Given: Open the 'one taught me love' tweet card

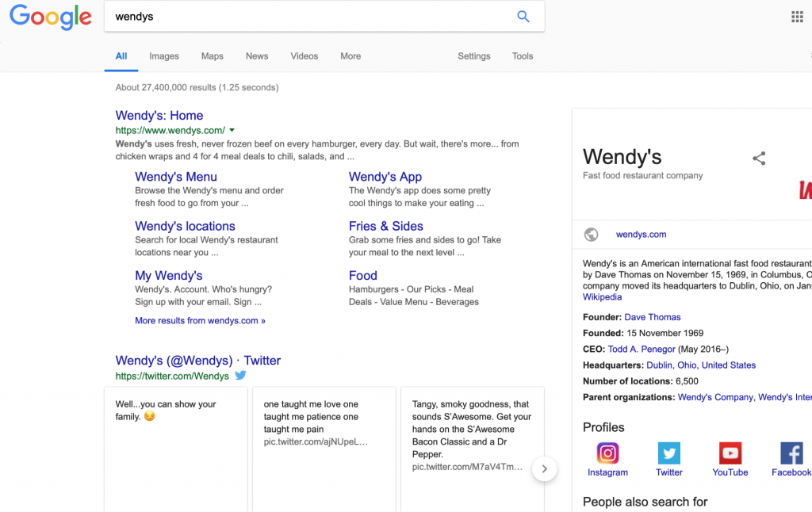Looking at the screenshot, I should [x=324, y=449].
